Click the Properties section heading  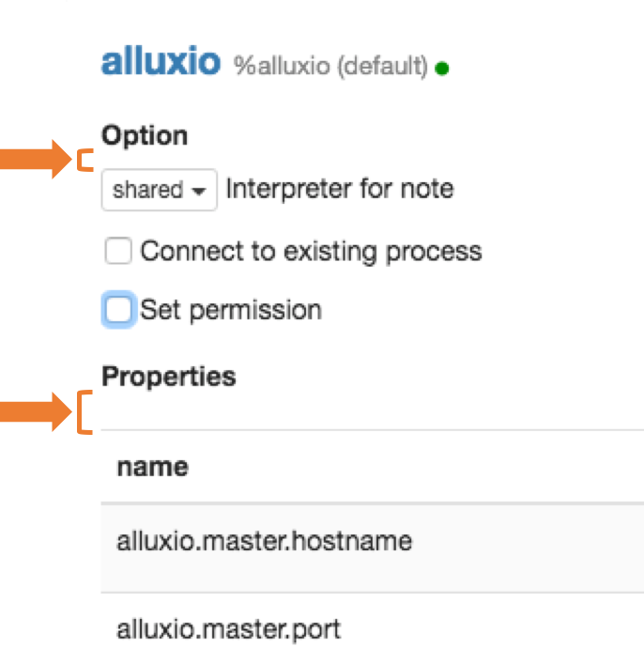(x=169, y=377)
